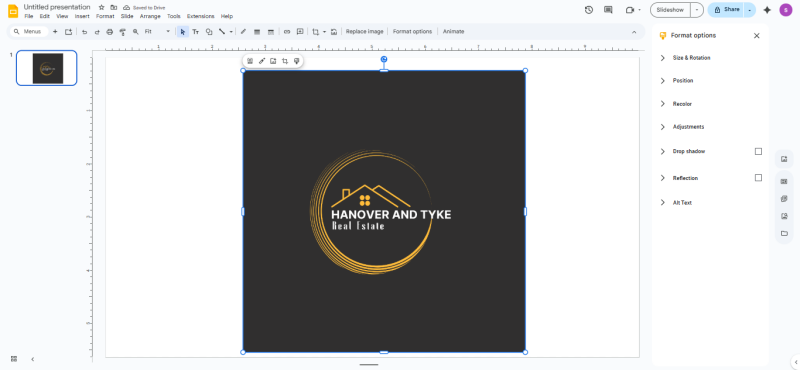Screen dimensions: 800x370
Task: Click the Replace image button
Action: tap(364, 32)
